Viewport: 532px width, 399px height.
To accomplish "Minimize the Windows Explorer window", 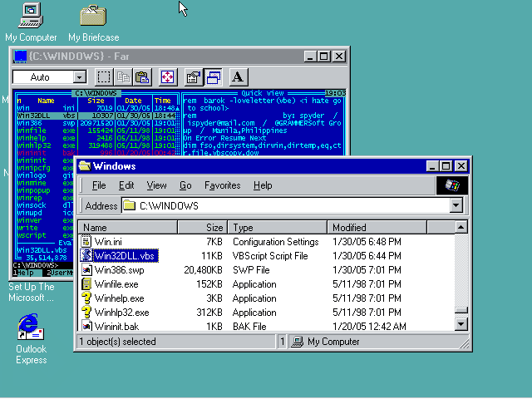I will [x=432, y=166].
